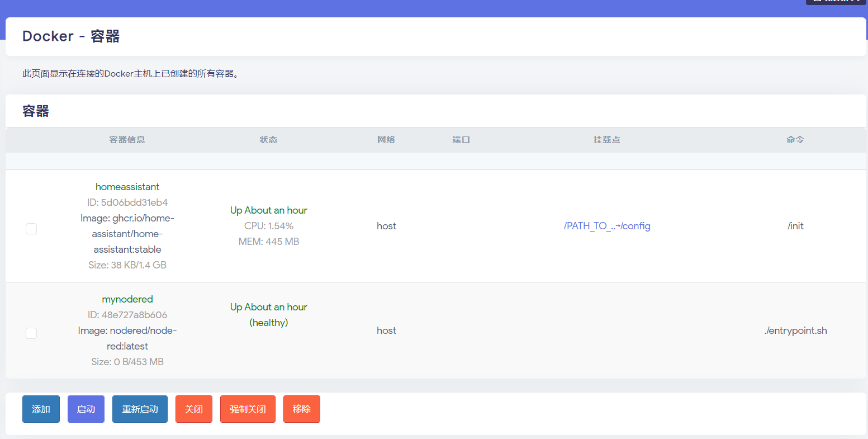Click the 启动 (Start) button
Viewport: 868px width, 439px height.
[86, 409]
